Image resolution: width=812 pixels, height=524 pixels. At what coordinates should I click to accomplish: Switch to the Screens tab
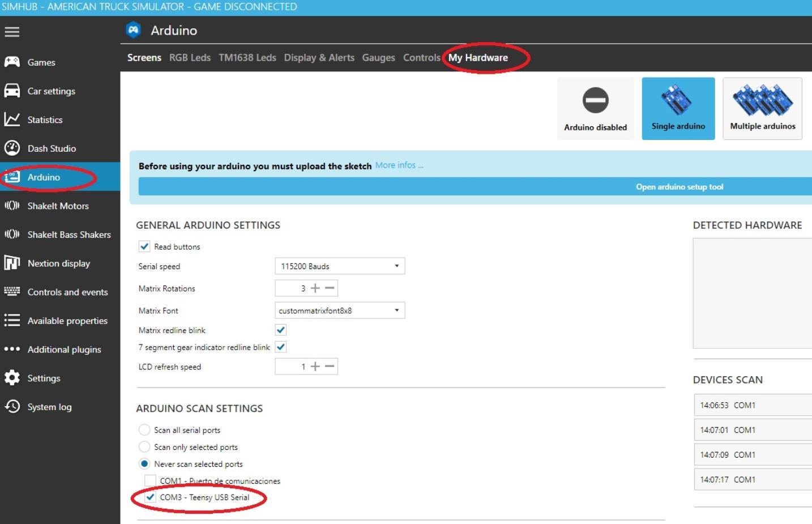144,58
